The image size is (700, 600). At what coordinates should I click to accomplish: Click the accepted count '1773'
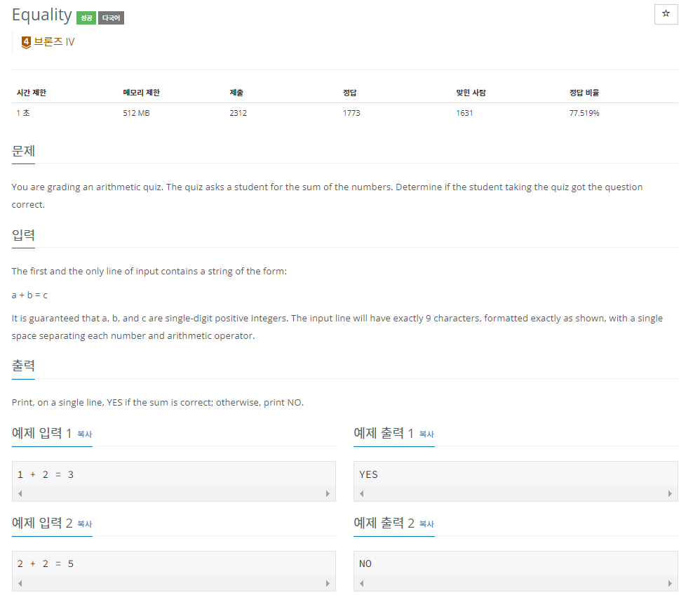coord(351,113)
